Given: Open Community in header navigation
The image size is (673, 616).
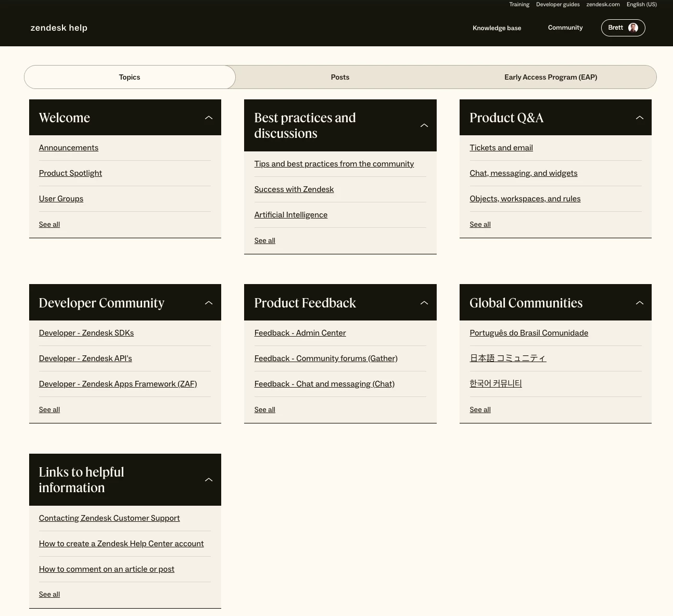Looking at the screenshot, I should [565, 28].
